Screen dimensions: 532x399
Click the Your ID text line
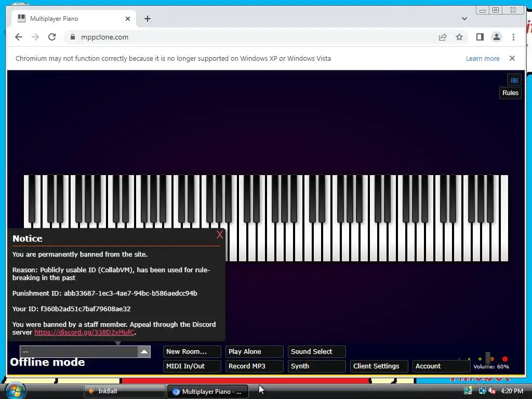click(x=71, y=309)
